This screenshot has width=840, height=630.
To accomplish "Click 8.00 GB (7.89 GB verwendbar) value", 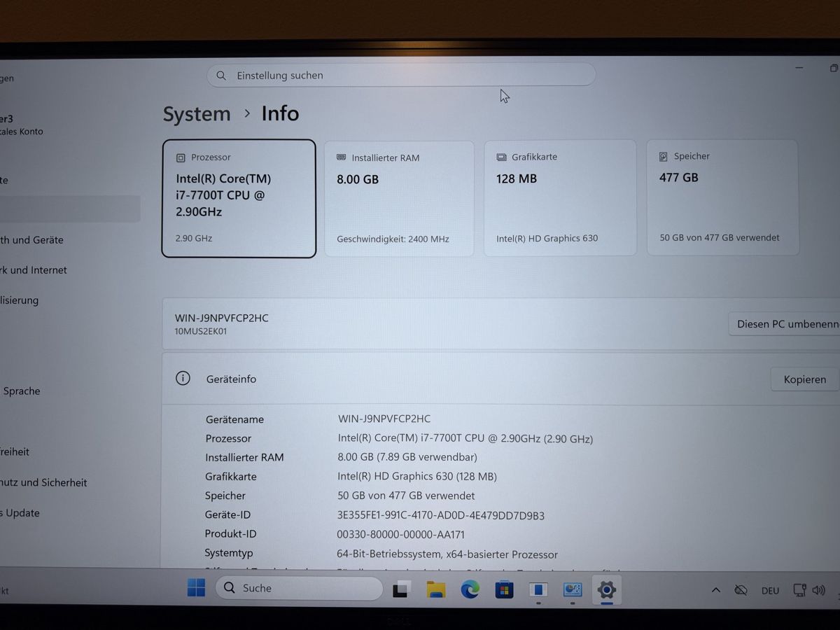I will (x=407, y=457).
